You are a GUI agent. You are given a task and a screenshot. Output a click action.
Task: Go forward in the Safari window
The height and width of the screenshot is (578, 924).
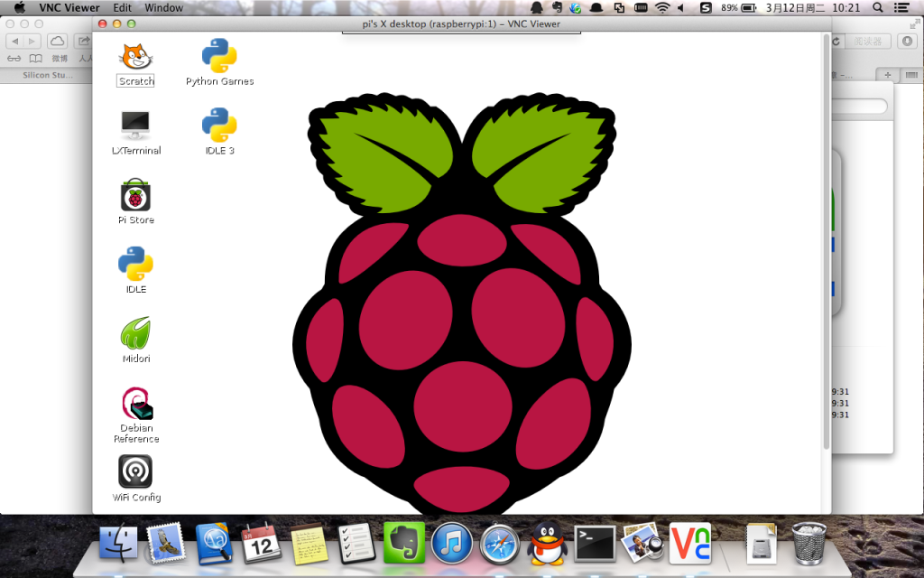(x=32, y=42)
